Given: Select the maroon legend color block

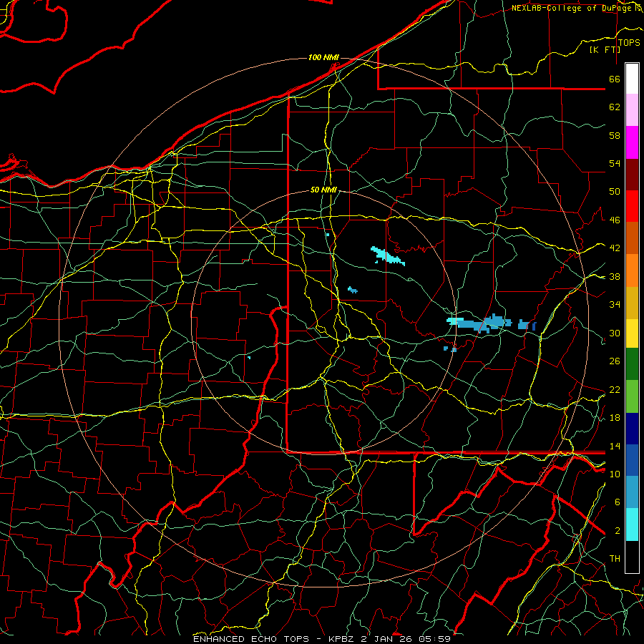Looking at the screenshot, I should (x=632, y=175).
